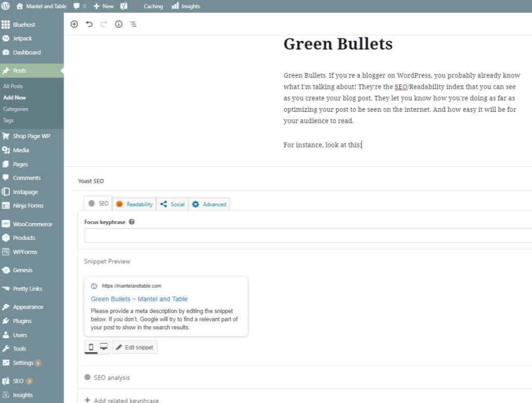Click snippet meta description placeholder text
The width and height of the screenshot is (532, 403).
[164, 319]
